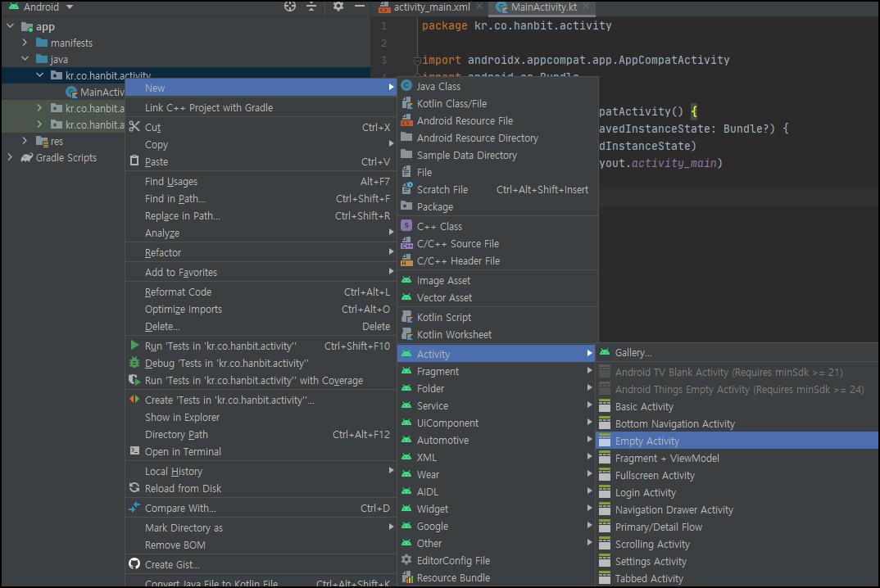880x588 pixels.
Task: Select Replace in Path... entry
Action: (x=261, y=216)
